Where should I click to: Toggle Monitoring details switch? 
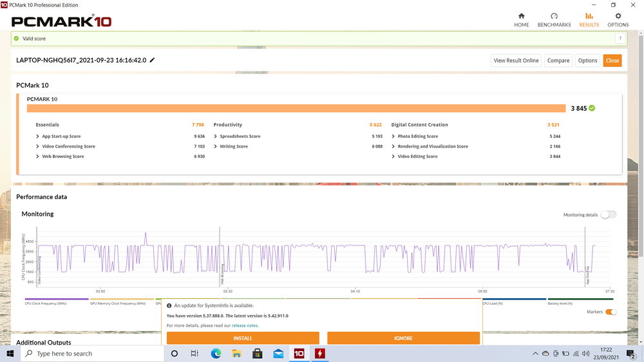coord(609,214)
